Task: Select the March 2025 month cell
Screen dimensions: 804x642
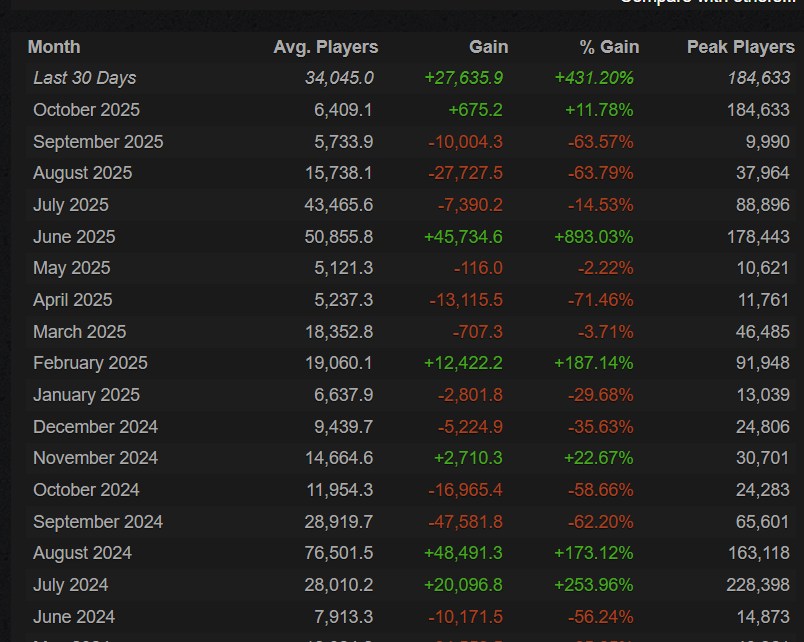Action: click(79, 331)
